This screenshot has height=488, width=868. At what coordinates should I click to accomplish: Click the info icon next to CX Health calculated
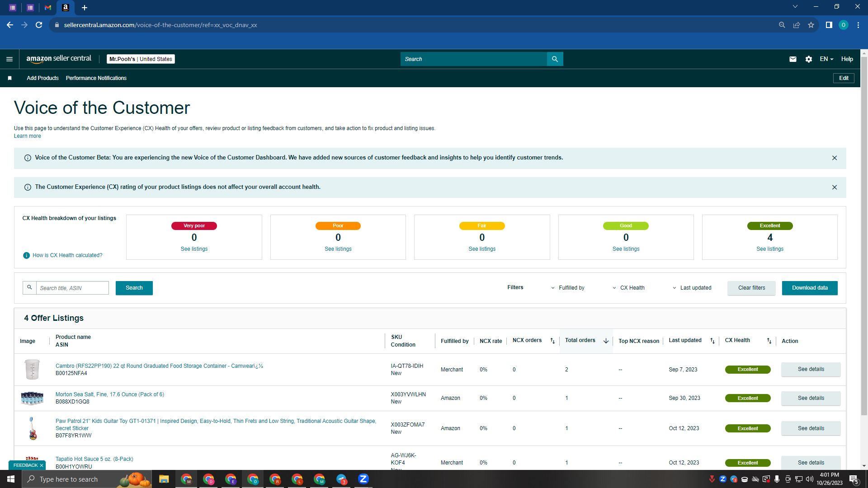tap(27, 256)
